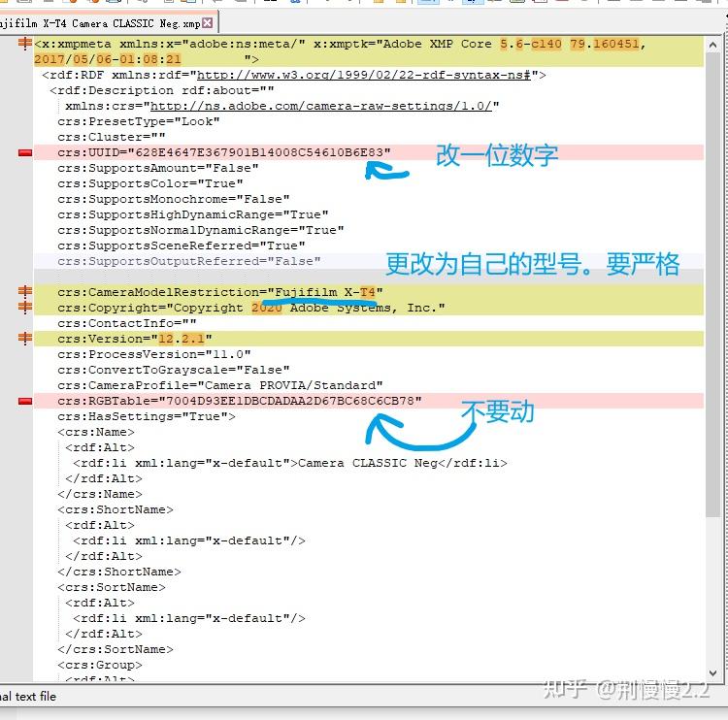Click the crs:RGBTable hash value line

240,401
